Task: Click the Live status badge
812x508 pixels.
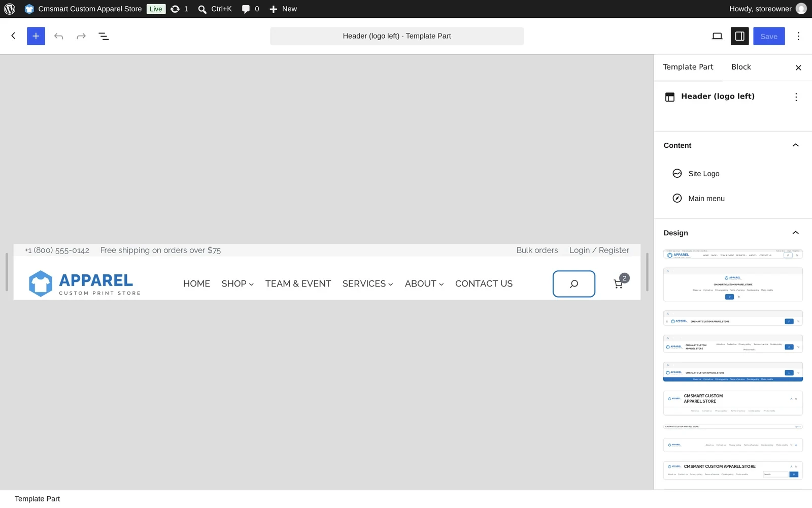Action: pyautogui.click(x=156, y=9)
